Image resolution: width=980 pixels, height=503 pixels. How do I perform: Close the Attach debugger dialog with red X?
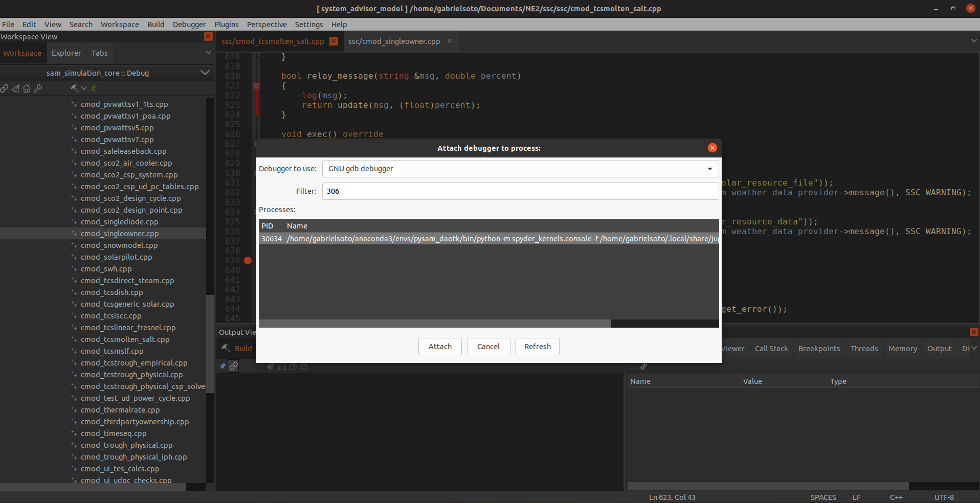click(712, 148)
